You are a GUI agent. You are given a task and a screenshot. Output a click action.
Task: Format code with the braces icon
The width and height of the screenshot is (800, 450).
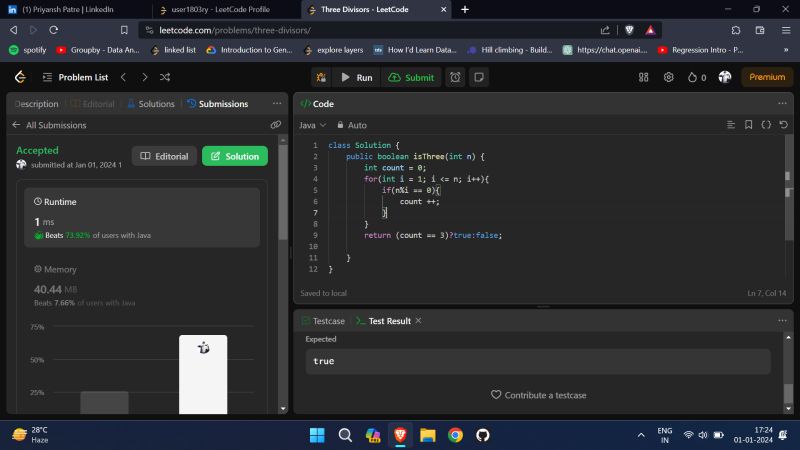point(765,125)
